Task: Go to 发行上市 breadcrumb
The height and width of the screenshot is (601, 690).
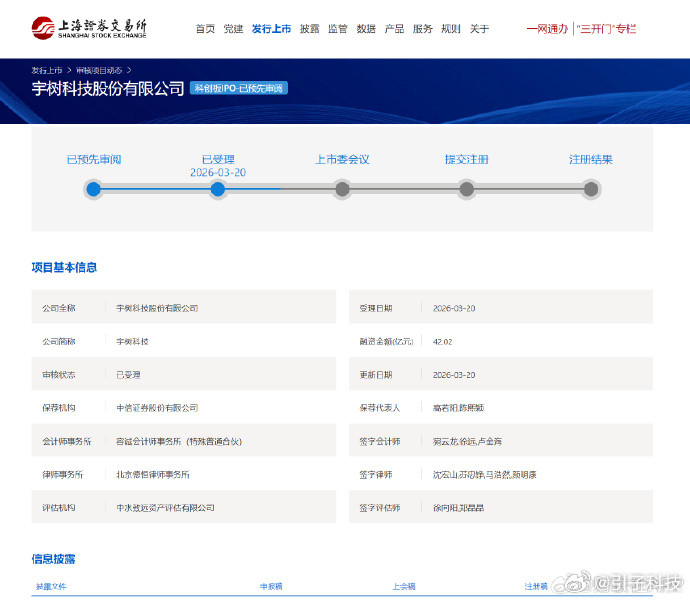Action: tap(47, 70)
